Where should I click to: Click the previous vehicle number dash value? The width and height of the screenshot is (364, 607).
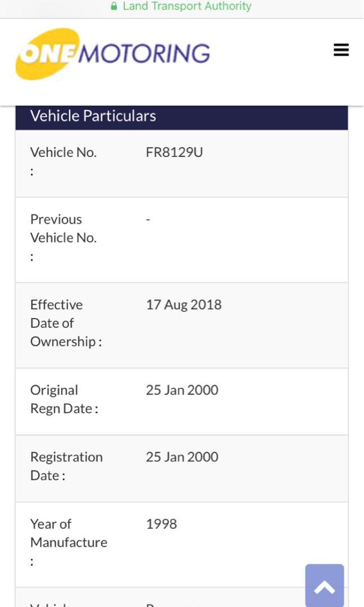pyautogui.click(x=148, y=220)
